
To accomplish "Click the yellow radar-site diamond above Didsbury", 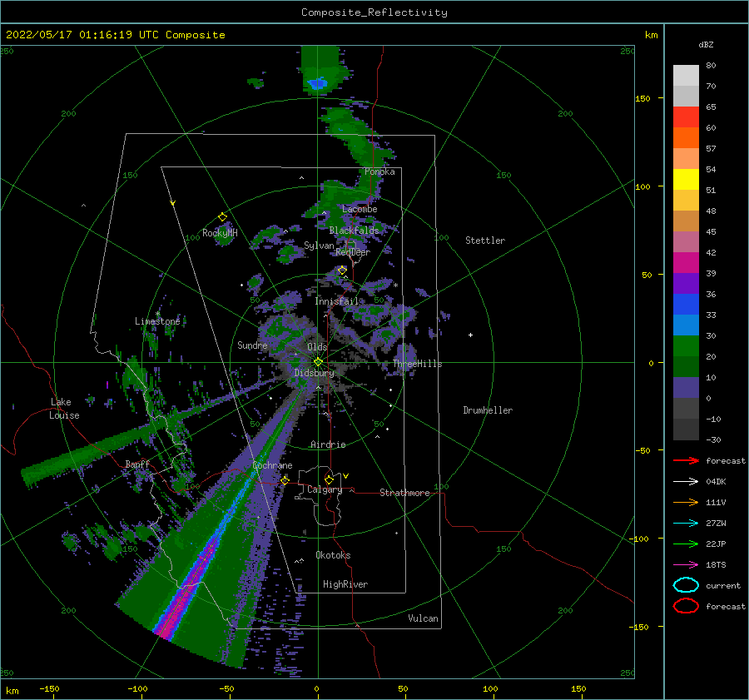I will coord(318,362).
